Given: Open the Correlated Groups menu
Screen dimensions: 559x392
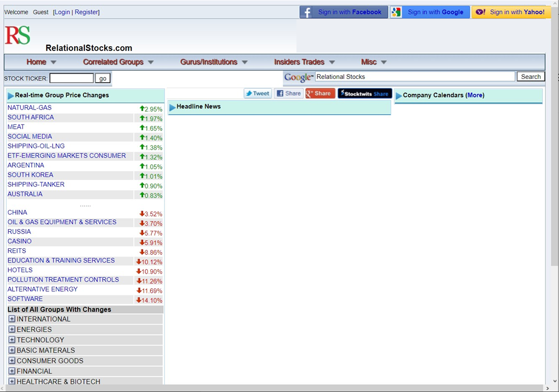Looking at the screenshot, I should 118,62.
